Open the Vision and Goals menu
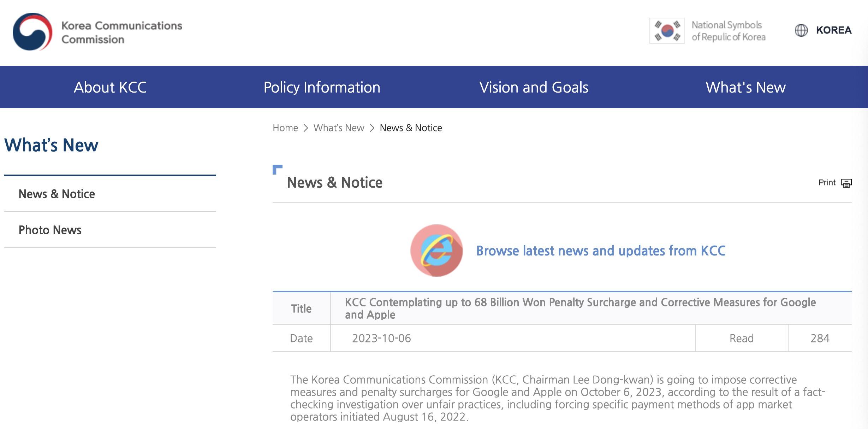 (x=534, y=87)
